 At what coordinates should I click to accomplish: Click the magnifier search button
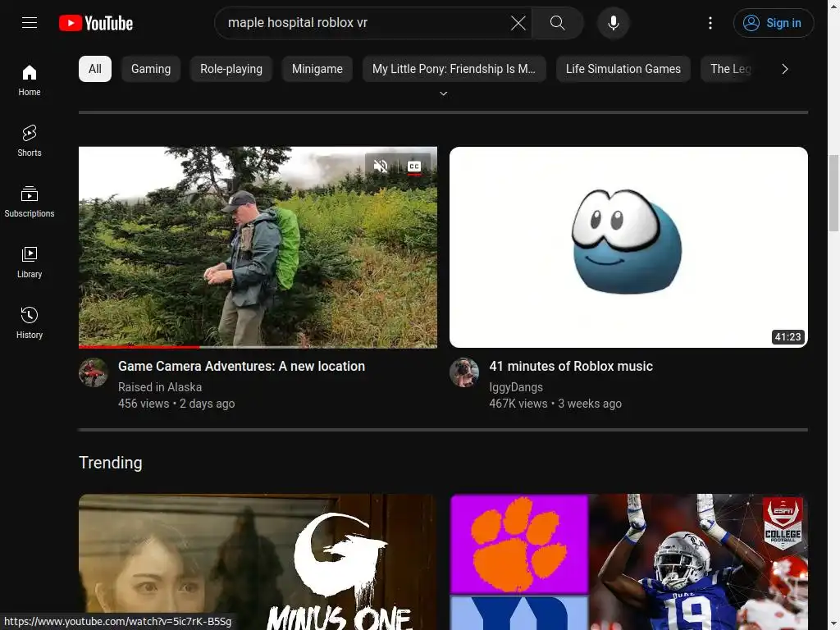coord(558,22)
